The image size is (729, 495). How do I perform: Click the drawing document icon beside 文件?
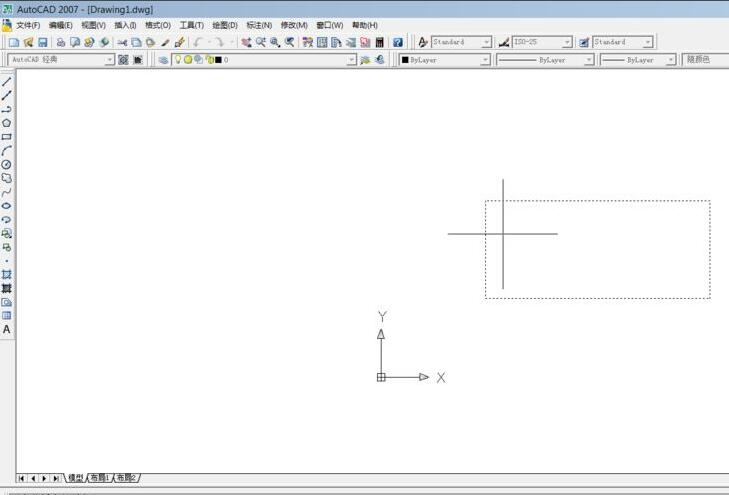pyautogui.click(x=7, y=25)
